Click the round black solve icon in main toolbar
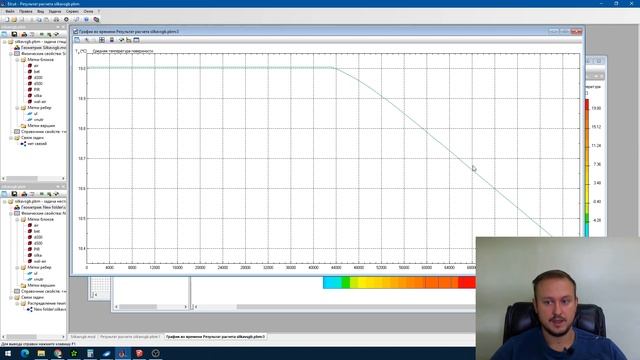This screenshot has width=640, height=360. 66,19
